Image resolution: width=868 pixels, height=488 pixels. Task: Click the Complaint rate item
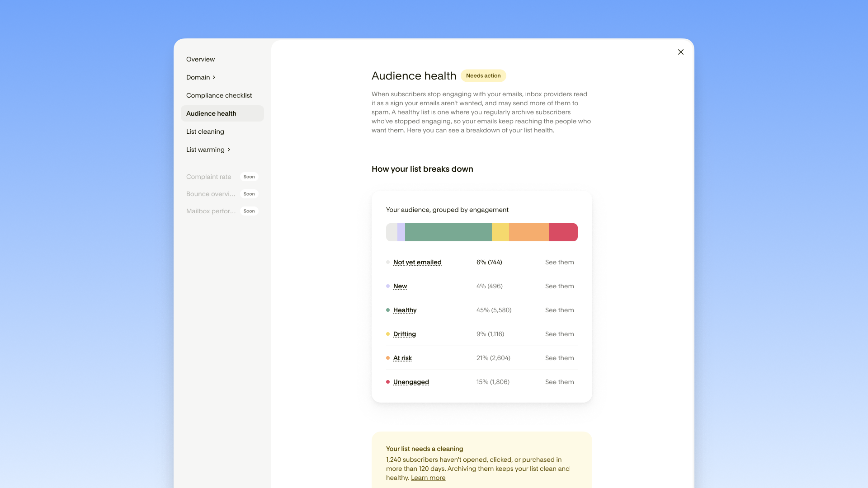[x=208, y=177]
